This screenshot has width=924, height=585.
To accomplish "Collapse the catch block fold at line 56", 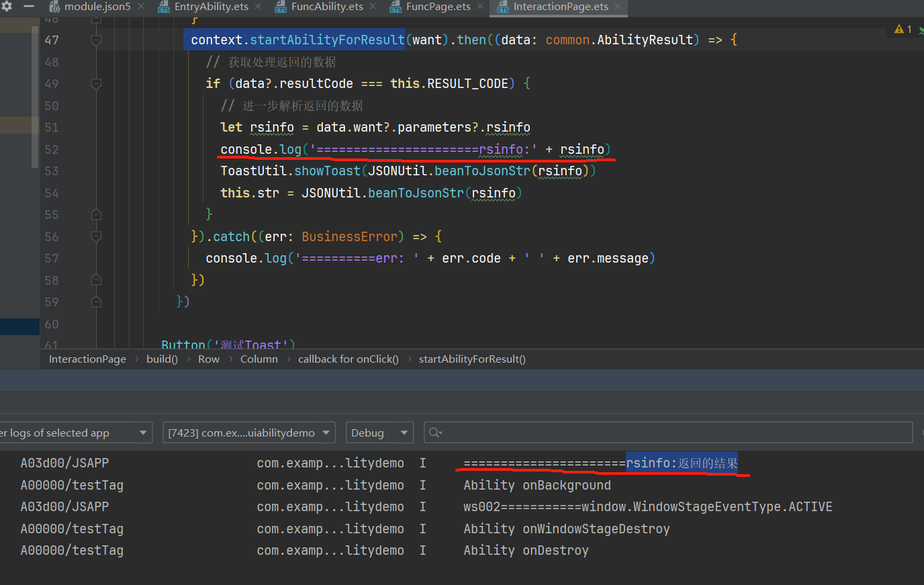I will pos(96,236).
